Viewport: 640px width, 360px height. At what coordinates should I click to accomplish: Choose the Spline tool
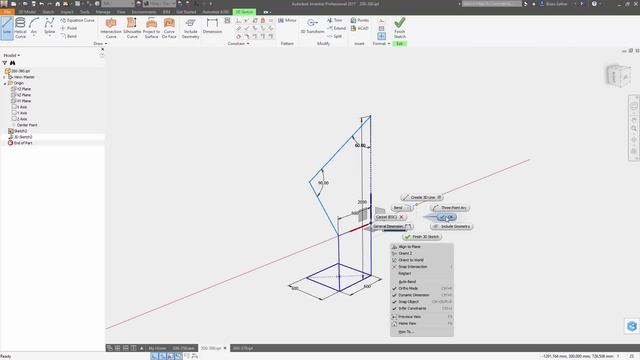(x=49, y=25)
